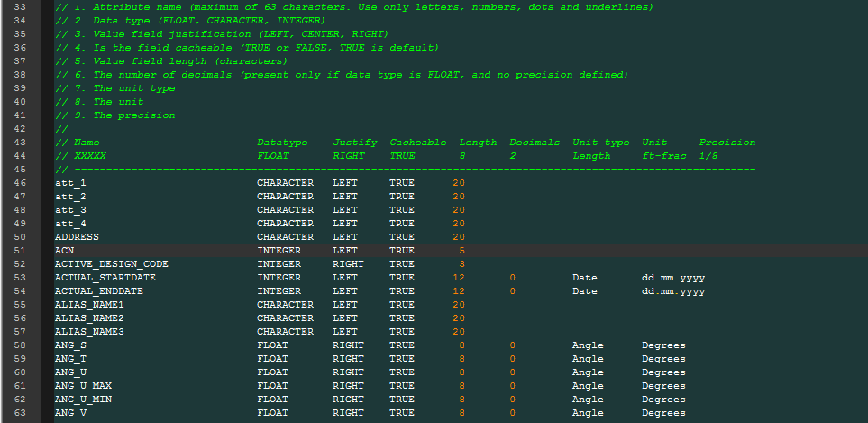The width and height of the screenshot is (868, 423).
Task: Click the ALIAS_NAME2 attribute name
Action: coord(89,317)
